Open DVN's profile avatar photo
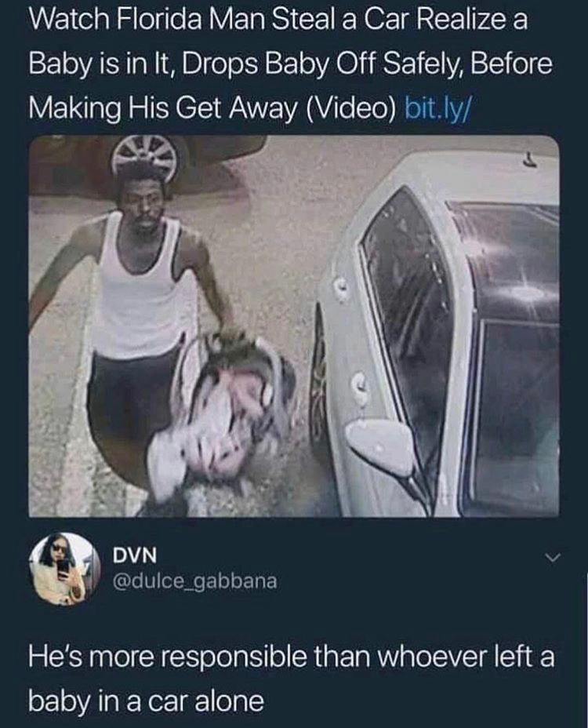588x728 pixels. point(65,570)
